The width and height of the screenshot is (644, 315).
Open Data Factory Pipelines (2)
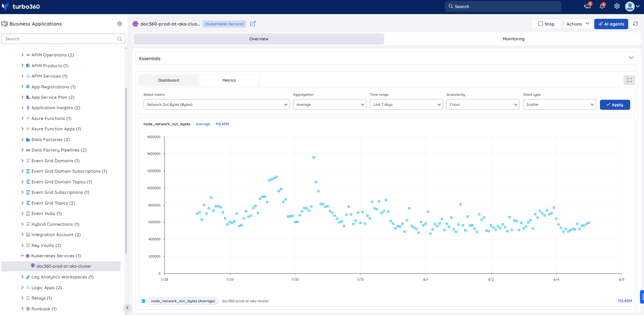[x=59, y=150]
